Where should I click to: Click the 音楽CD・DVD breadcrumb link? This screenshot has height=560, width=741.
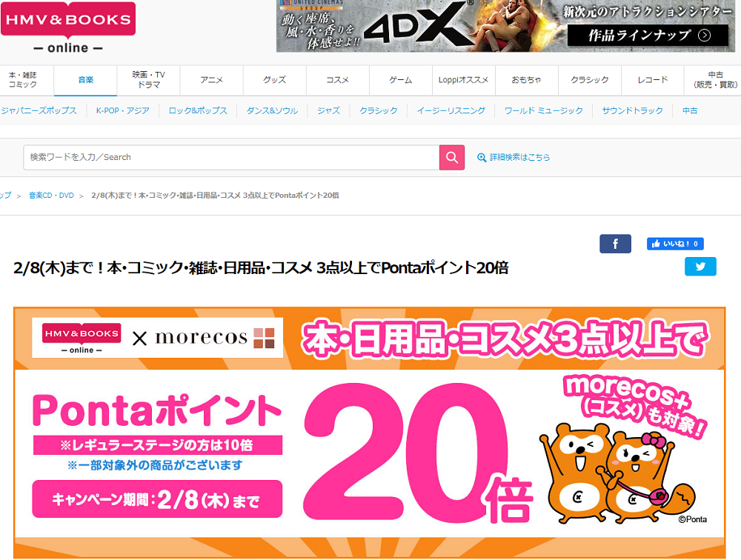tap(52, 195)
